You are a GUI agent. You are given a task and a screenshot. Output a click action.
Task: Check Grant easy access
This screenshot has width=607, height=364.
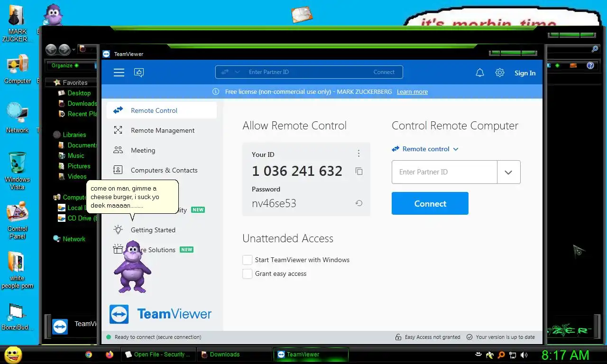[x=247, y=273]
